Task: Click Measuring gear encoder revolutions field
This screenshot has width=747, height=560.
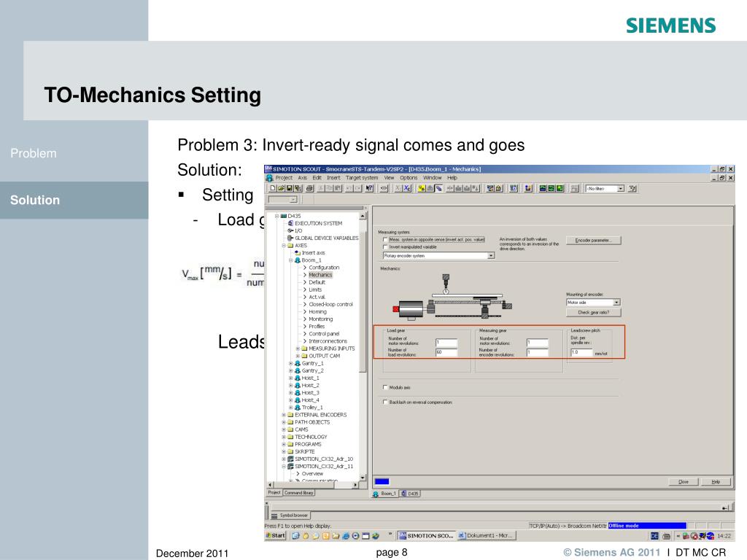Action: (537, 352)
